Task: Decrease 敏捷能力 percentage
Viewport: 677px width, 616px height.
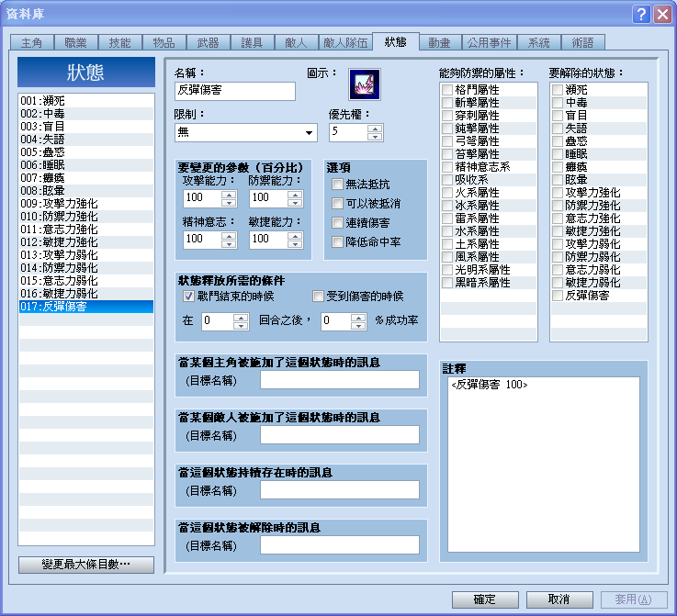Action: (295, 244)
